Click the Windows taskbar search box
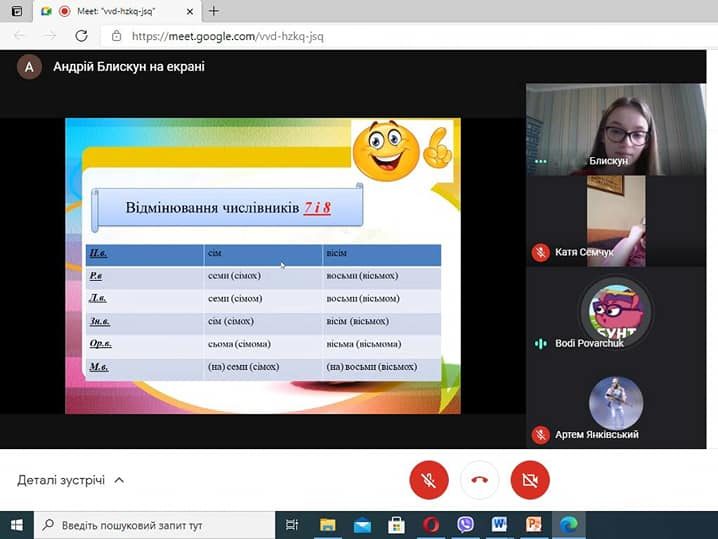Screen dimensions: 718x539 click(155, 524)
